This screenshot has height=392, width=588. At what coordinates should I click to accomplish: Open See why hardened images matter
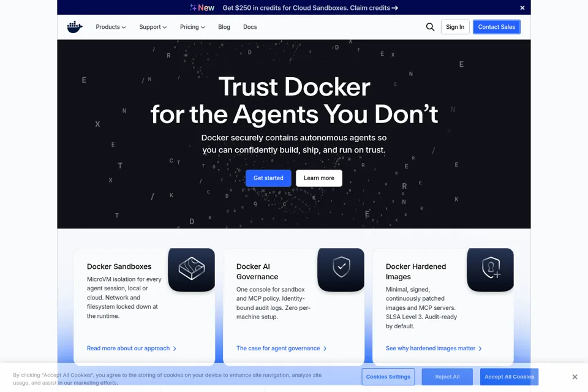[434, 349]
